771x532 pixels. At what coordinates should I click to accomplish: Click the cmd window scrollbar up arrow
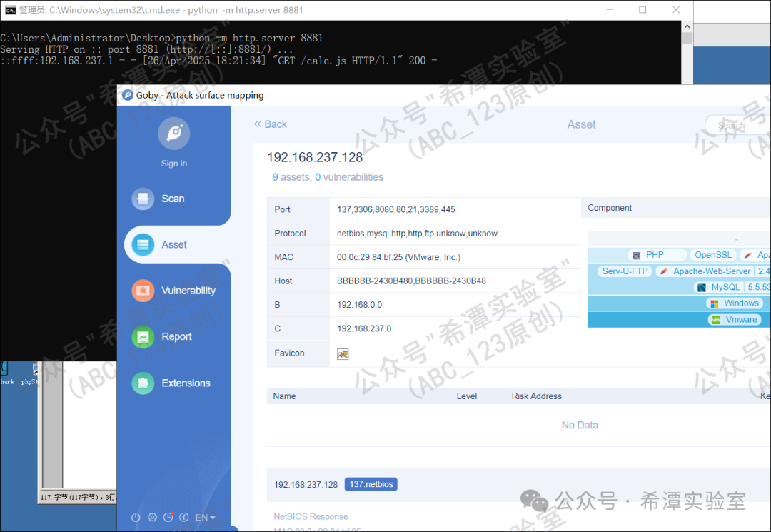[687, 26]
